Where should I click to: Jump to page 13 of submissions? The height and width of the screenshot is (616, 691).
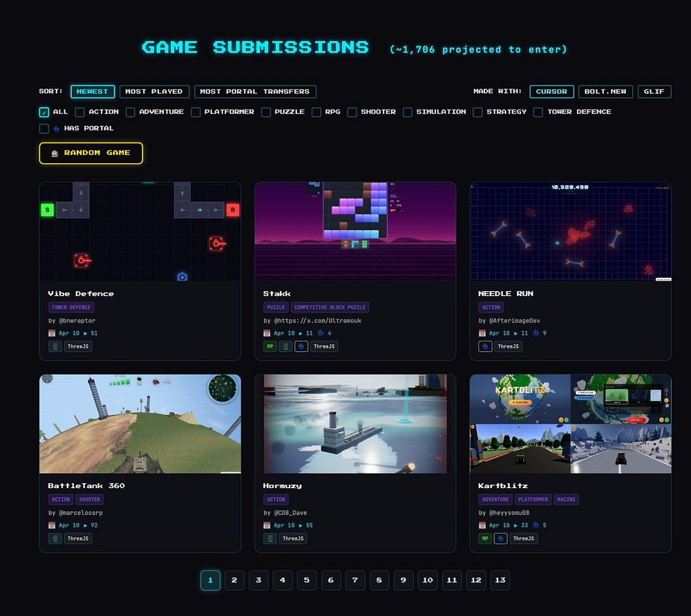pos(500,580)
